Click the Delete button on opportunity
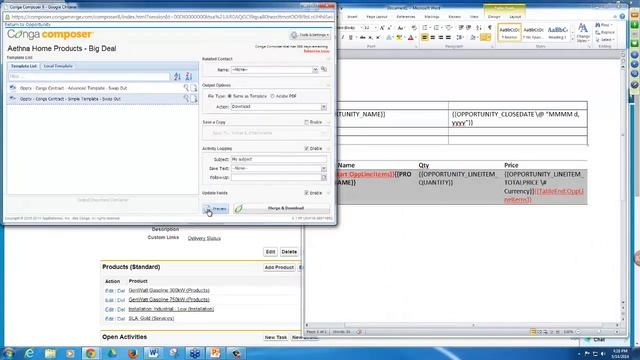The image size is (640, 360). tap(289, 252)
